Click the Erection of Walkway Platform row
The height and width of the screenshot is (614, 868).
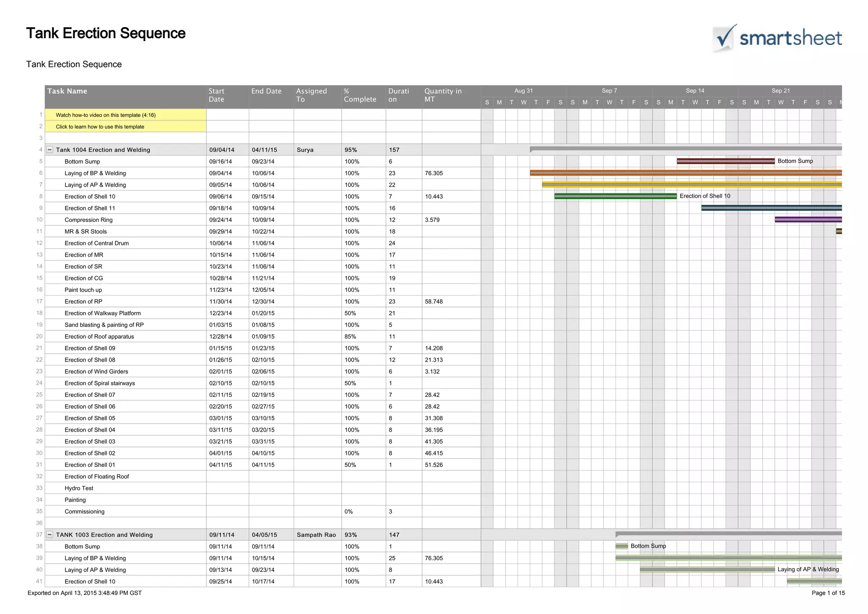(x=103, y=313)
